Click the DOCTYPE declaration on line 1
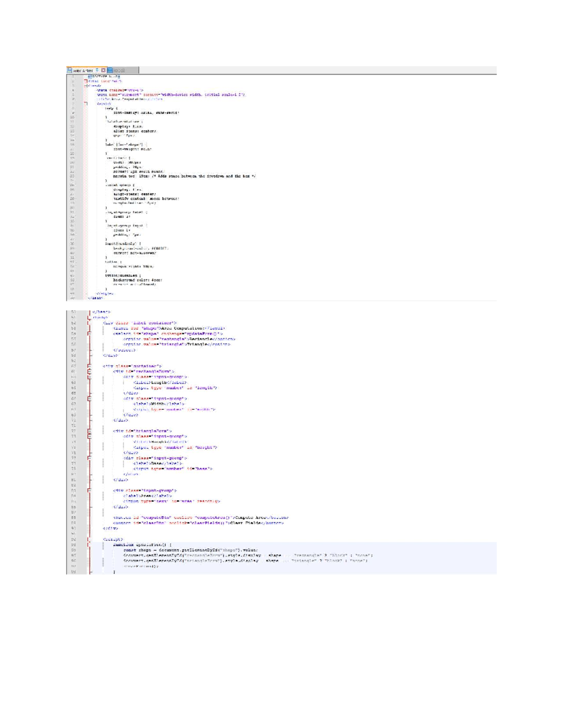 coord(103,76)
